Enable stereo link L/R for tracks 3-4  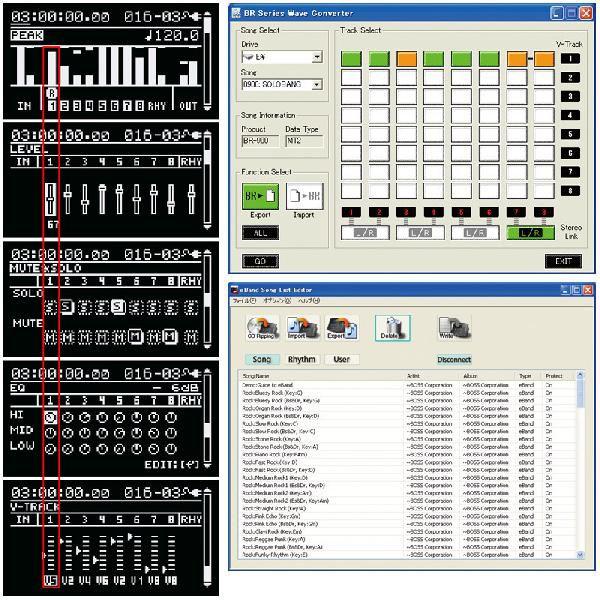[x=420, y=233]
